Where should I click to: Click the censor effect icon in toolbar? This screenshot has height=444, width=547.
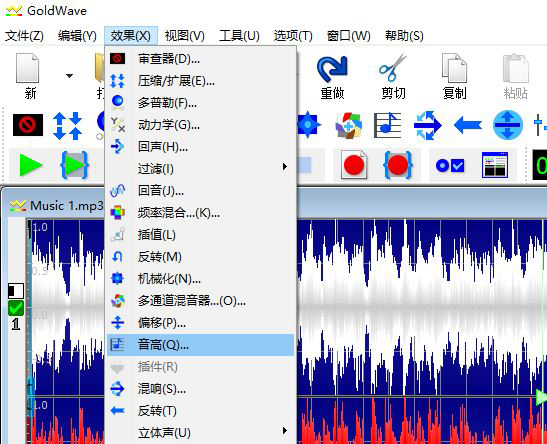(x=28, y=125)
